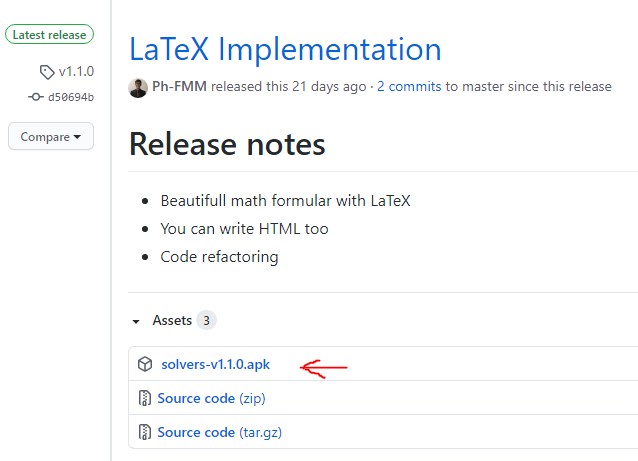Collapse the Assets section arrow
The width and height of the screenshot is (638, 461).
tap(136, 321)
